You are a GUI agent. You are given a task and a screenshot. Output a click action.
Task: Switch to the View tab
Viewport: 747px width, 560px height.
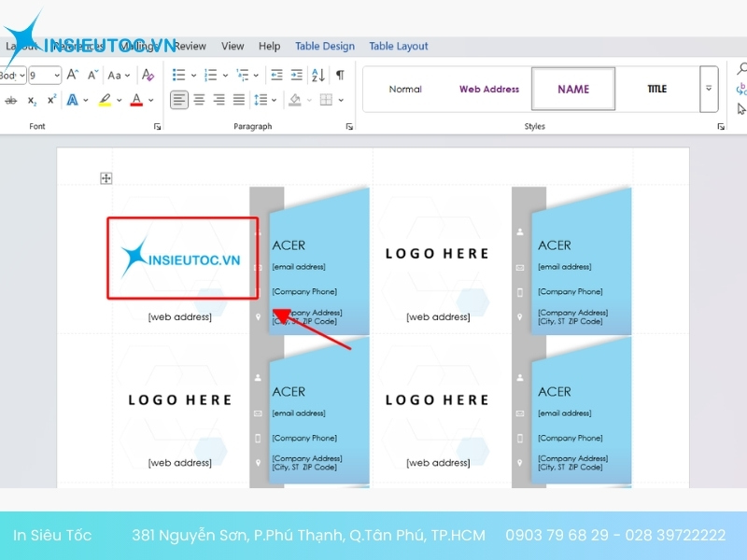233,46
